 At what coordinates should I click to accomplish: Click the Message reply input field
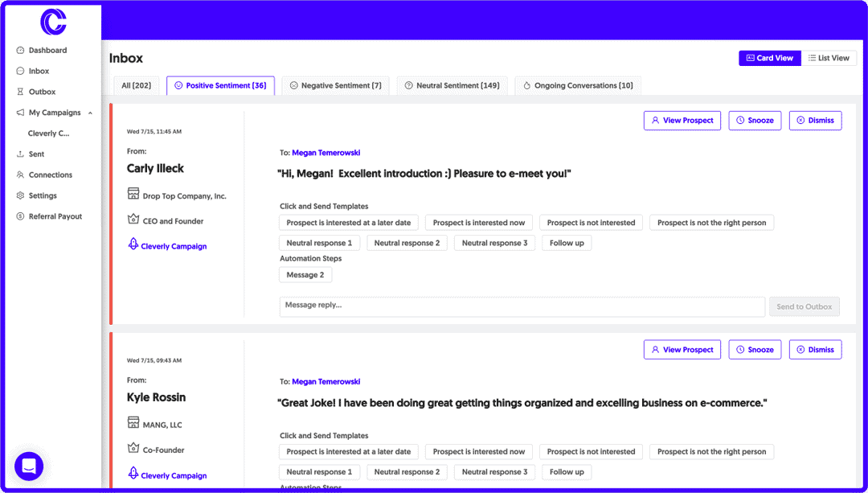tap(522, 306)
